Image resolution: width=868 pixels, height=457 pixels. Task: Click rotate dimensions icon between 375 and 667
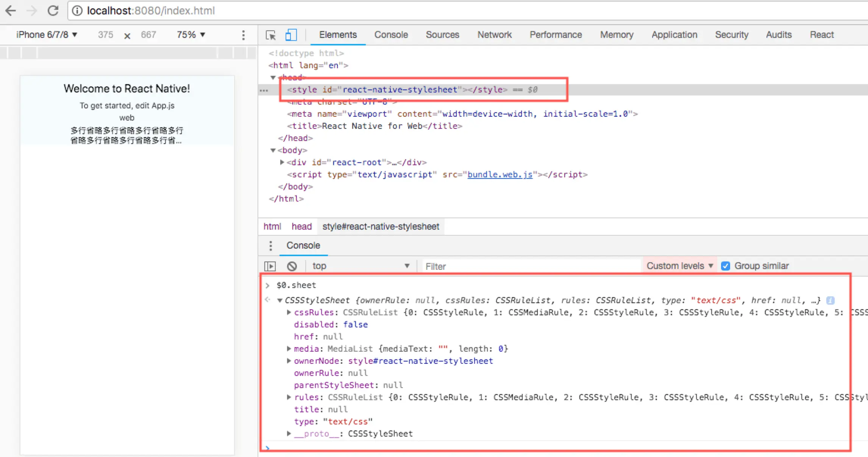pyautogui.click(x=127, y=36)
